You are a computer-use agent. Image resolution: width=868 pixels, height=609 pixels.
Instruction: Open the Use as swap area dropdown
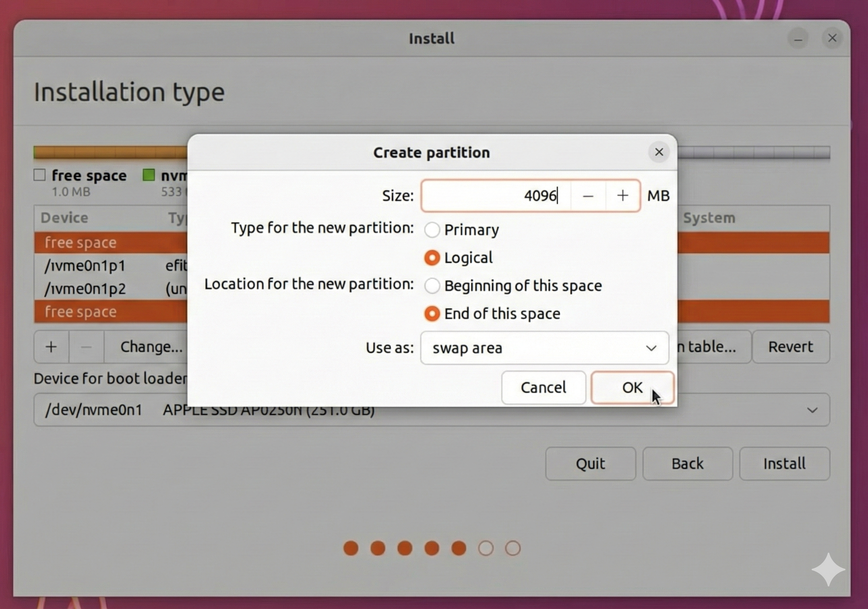pyautogui.click(x=544, y=348)
